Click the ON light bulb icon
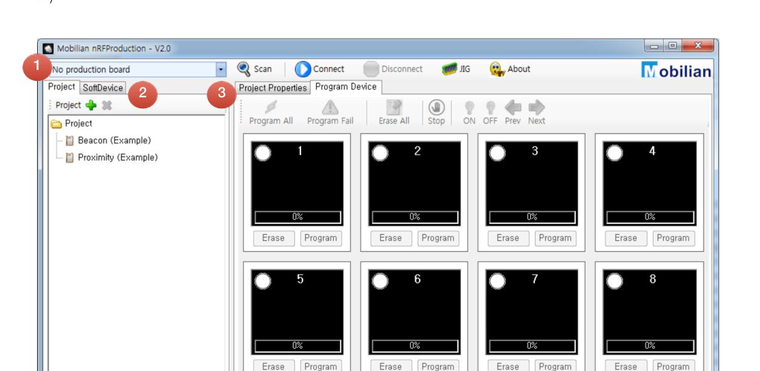This screenshot has width=760, height=371. click(469, 107)
